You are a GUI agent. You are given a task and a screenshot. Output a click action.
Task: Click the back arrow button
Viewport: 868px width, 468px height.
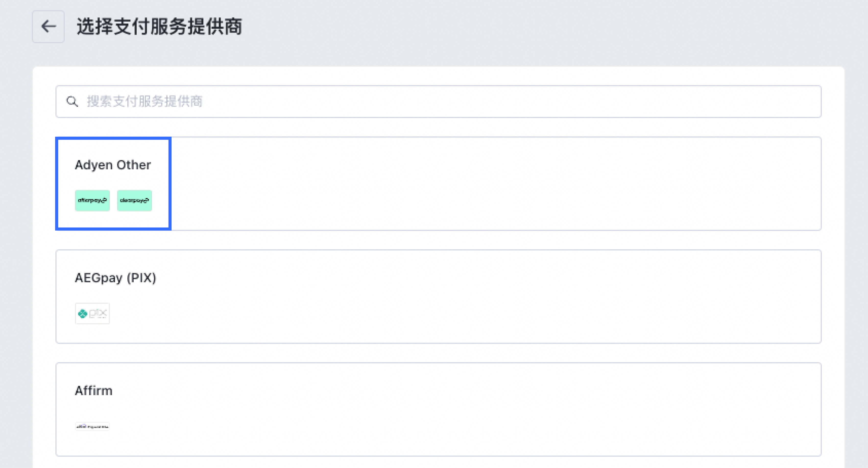(x=48, y=27)
